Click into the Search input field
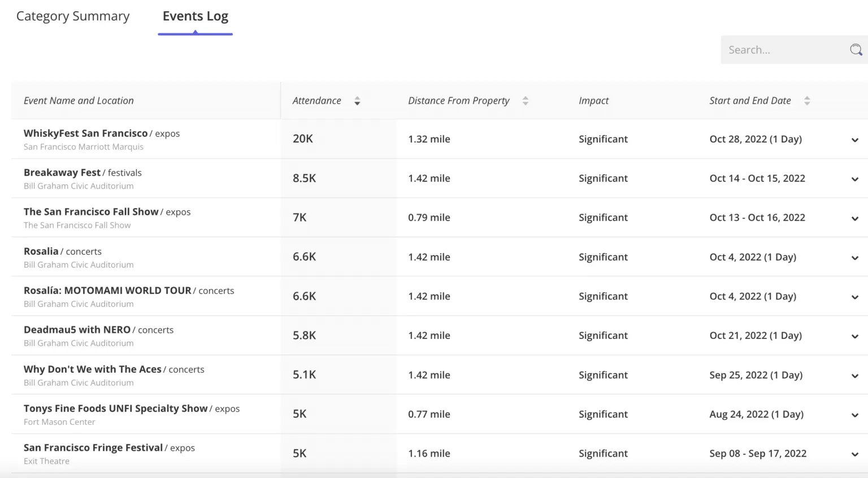Screen dimensions: 868x478 coord(783,50)
